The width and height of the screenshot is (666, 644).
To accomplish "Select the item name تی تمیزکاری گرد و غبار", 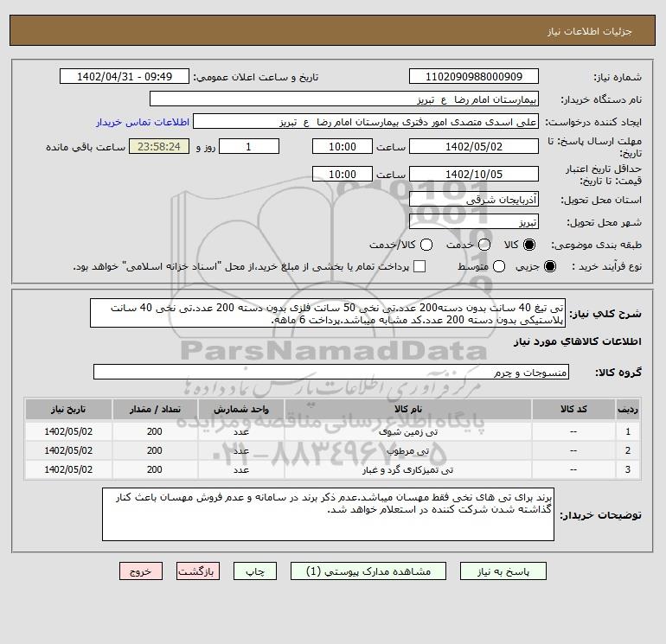I will point(407,470).
